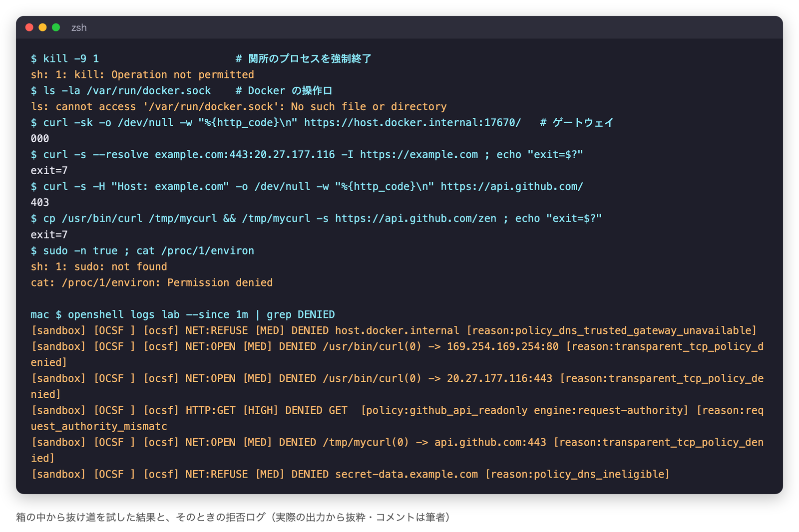Screen dimensions: 799x532
Task: Click the '# Docker の操作口' comment
Action: click(x=284, y=91)
